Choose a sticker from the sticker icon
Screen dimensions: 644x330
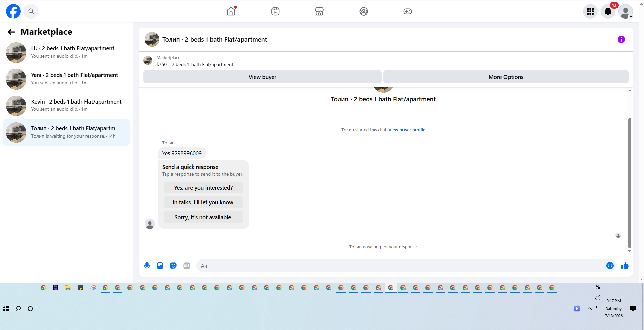(173, 266)
